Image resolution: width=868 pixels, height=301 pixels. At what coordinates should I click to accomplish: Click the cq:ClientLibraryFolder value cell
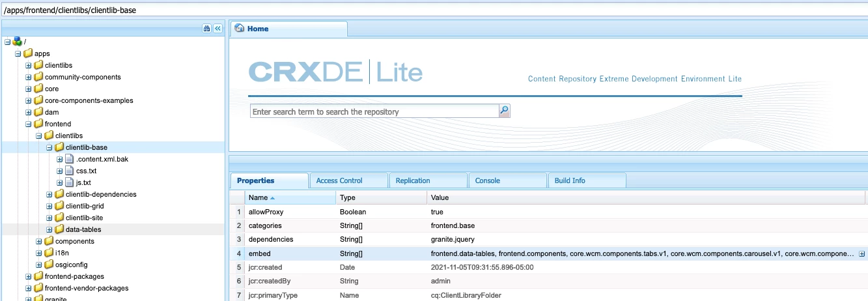(466, 294)
